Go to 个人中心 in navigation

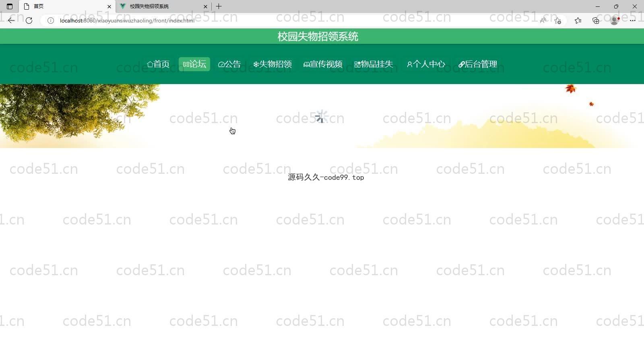[426, 64]
